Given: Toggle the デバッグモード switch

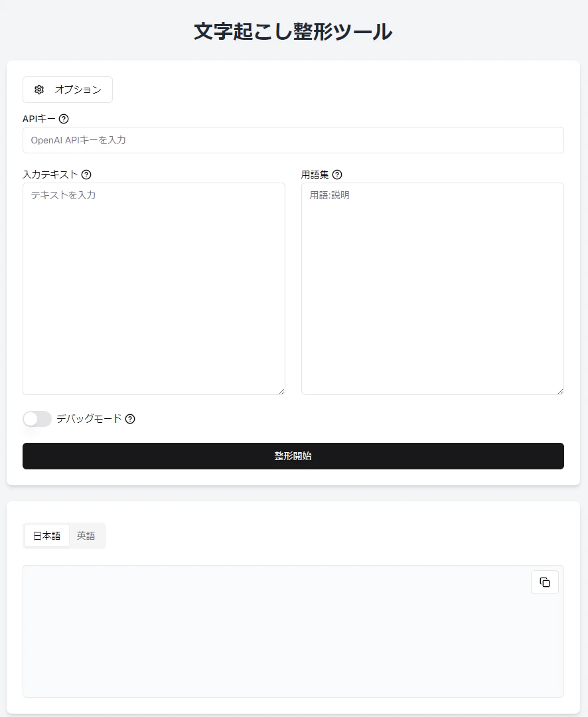Looking at the screenshot, I should coord(37,419).
